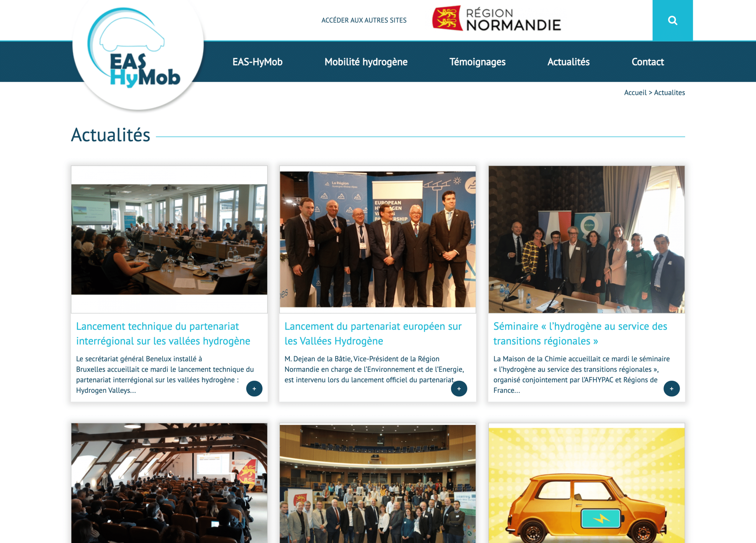Viewport: 756px width, 543px height.
Task: Open Lancement technique du partenariat interrégional title
Action: 163,334
